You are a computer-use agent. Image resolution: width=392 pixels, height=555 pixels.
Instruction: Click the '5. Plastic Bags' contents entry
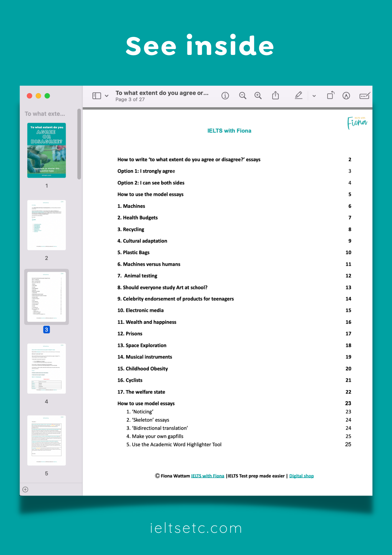[133, 253]
